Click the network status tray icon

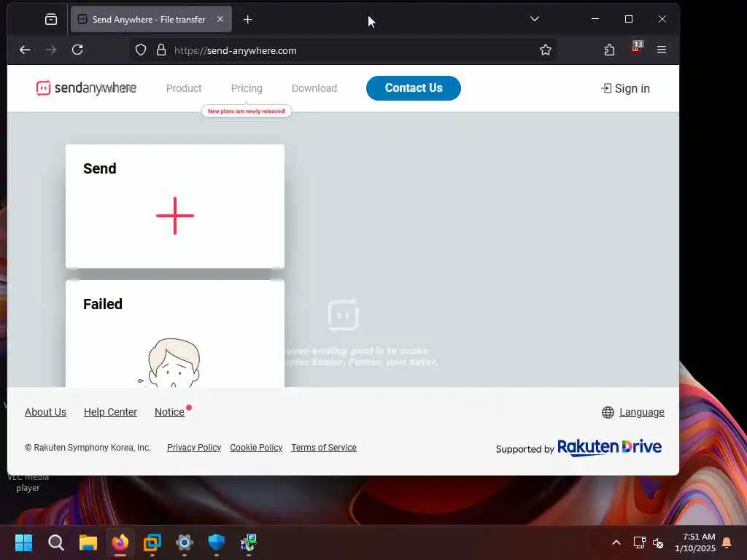[x=639, y=542]
